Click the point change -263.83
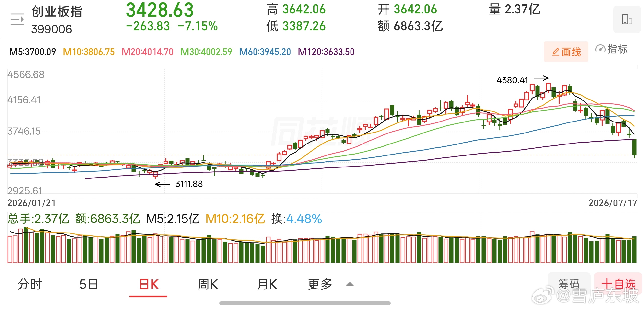 pyautogui.click(x=148, y=26)
